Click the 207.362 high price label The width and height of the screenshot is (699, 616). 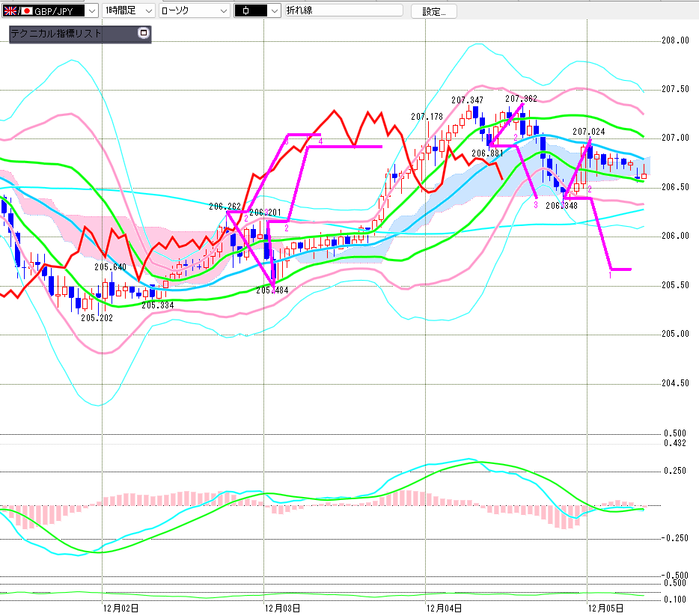coord(521,98)
